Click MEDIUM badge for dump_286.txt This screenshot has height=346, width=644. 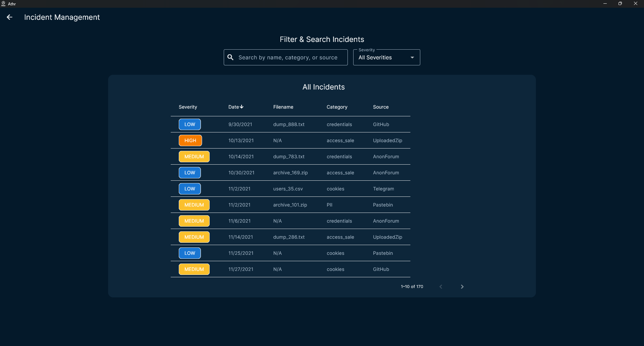point(194,237)
